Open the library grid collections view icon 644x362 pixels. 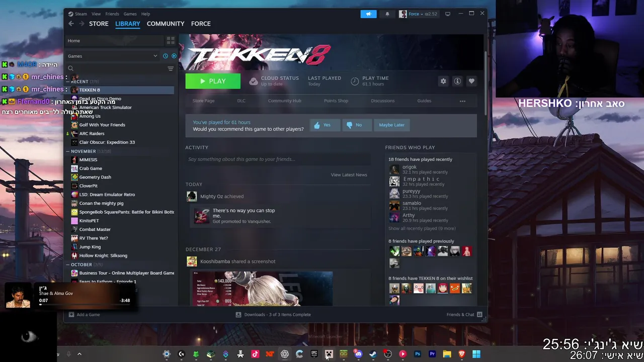coord(171,41)
